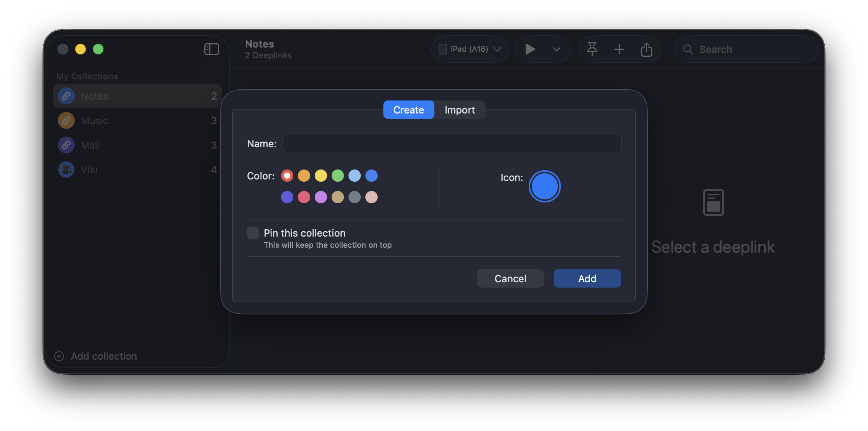Image resolution: width=868 pixels, height=431 pixels.
Task: Click the yellow minimize window button
Action: [81, 49]
